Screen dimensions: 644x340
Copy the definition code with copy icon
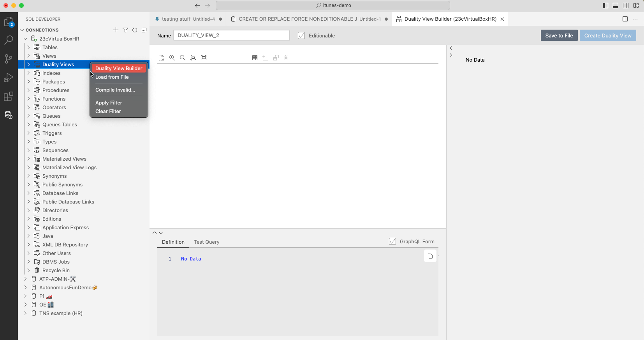point(430,256)
